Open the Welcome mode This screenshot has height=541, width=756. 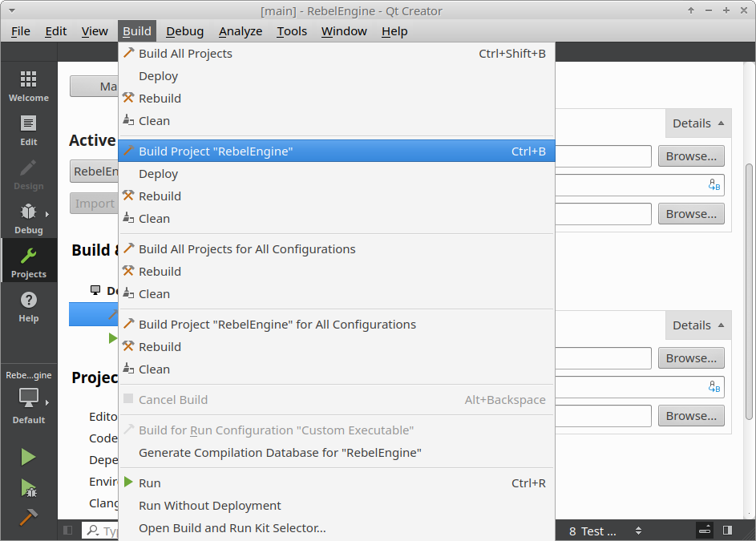point(28,86)
